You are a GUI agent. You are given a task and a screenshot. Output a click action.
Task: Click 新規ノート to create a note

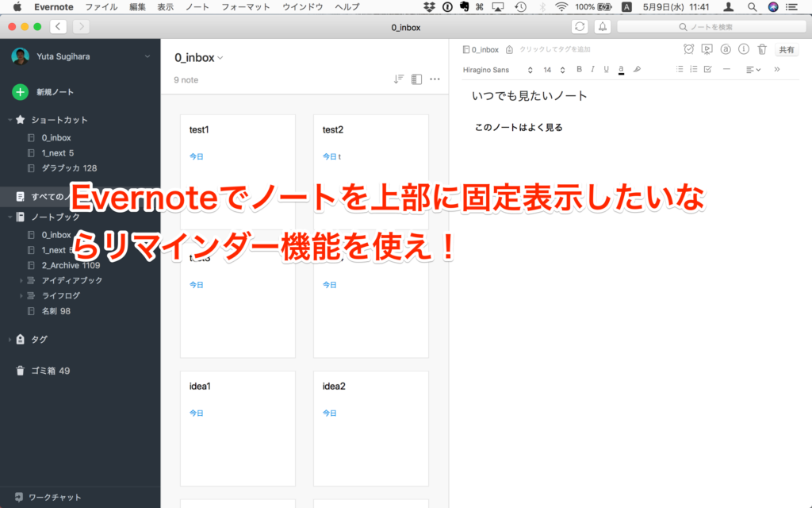pos(55,92)
